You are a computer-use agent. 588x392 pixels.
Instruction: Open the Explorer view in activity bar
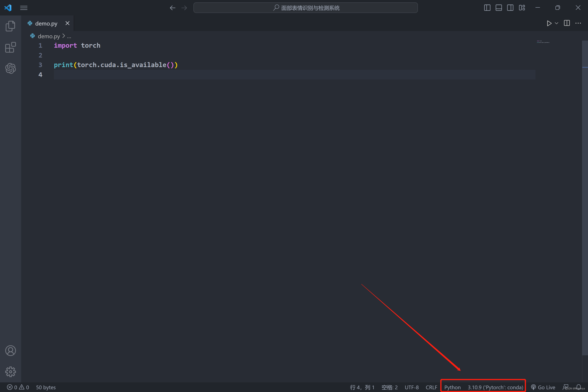pos(10,26)
